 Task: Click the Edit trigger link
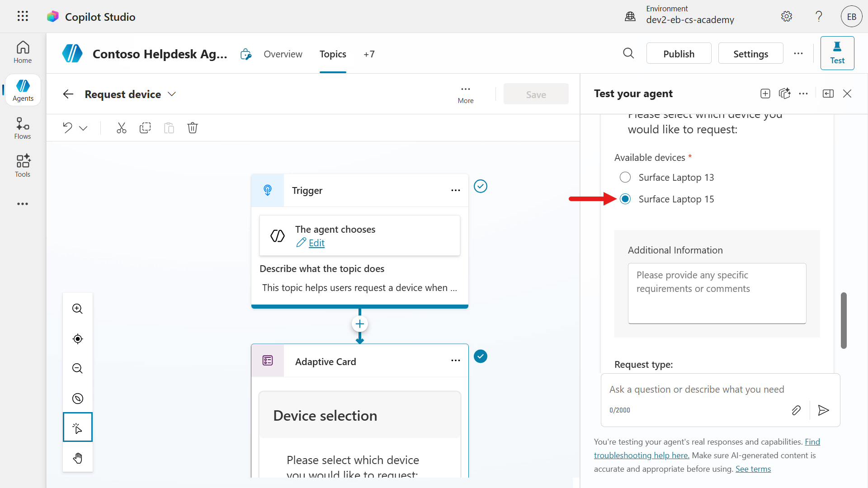[316, 243]
